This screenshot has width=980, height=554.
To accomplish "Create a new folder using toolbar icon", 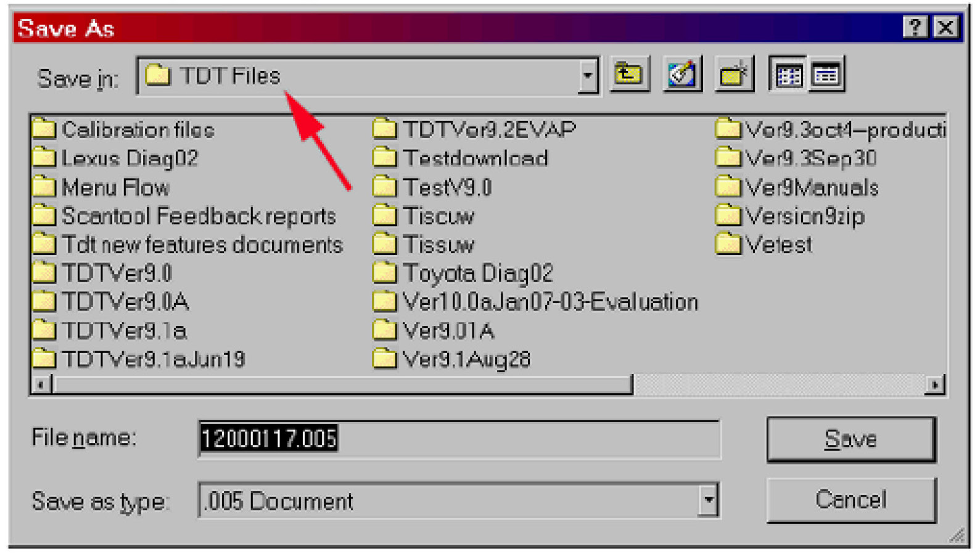I will (x=733, y=75).
